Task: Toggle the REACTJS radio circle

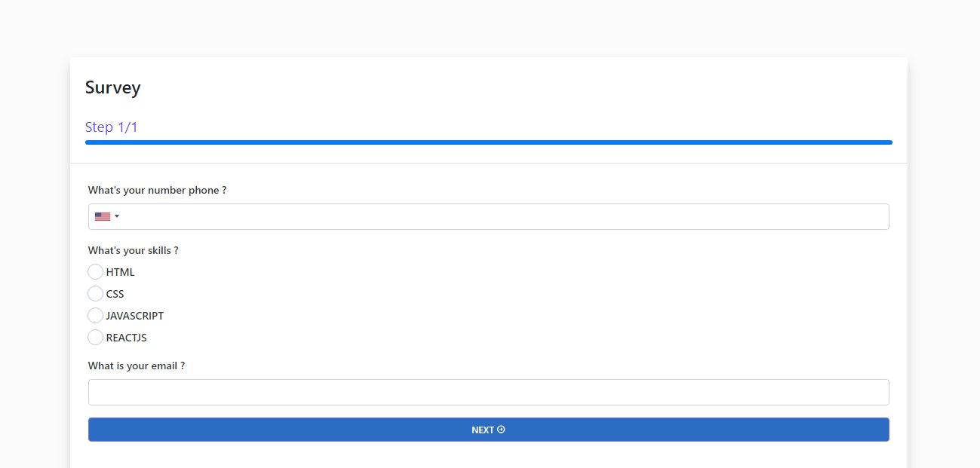Action: point(95,337)
